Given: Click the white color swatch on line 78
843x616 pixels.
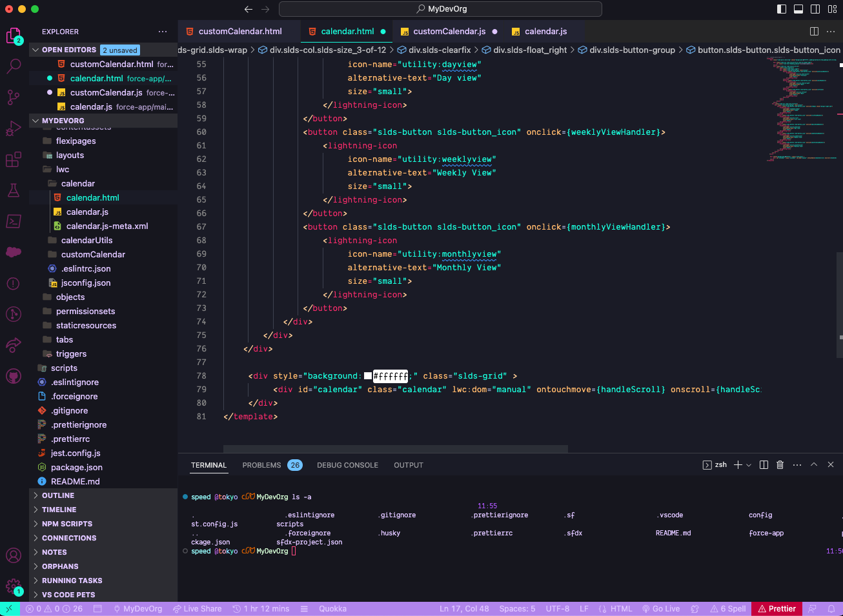Looking at the screenshot, I should 369,375.
